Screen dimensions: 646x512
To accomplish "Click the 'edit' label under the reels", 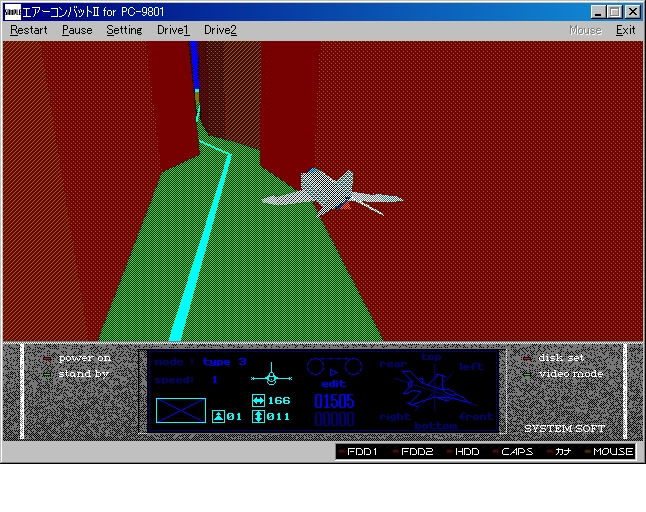I will point(333,384).
